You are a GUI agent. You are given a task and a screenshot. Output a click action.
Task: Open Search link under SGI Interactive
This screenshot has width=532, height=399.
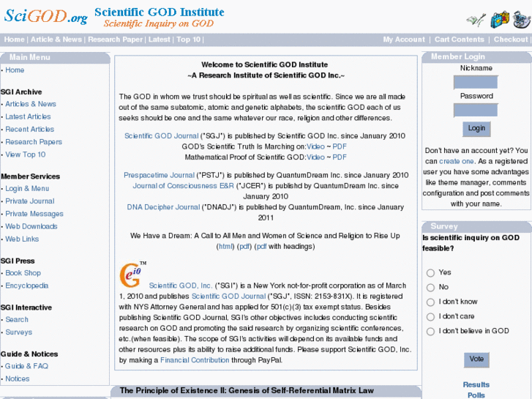(x=17, y=319)
